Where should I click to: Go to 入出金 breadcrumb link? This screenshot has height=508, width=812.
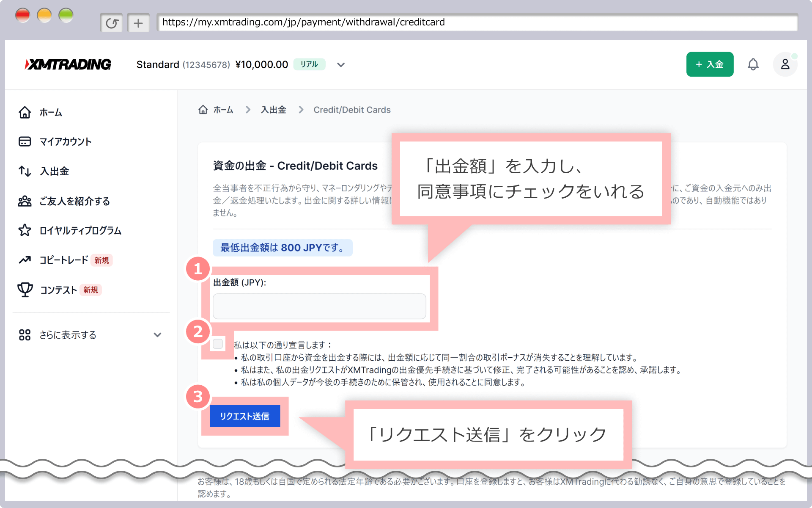point(273,110)
